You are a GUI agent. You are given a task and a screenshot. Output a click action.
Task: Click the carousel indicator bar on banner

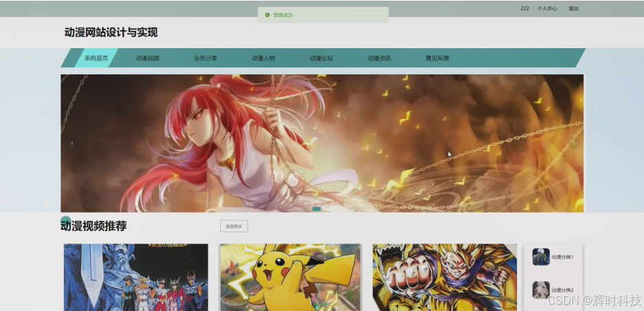(316, 209)
